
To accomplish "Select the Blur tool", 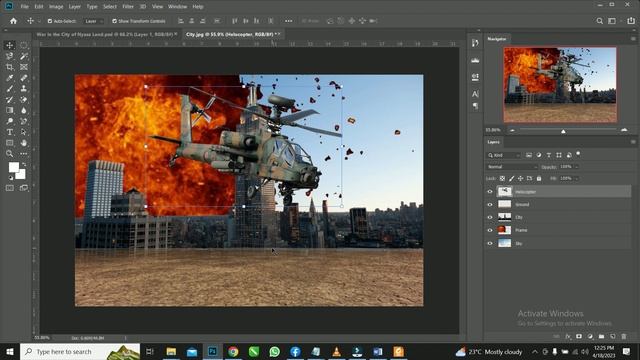I will pyautogui.click(x=24, y=110).
